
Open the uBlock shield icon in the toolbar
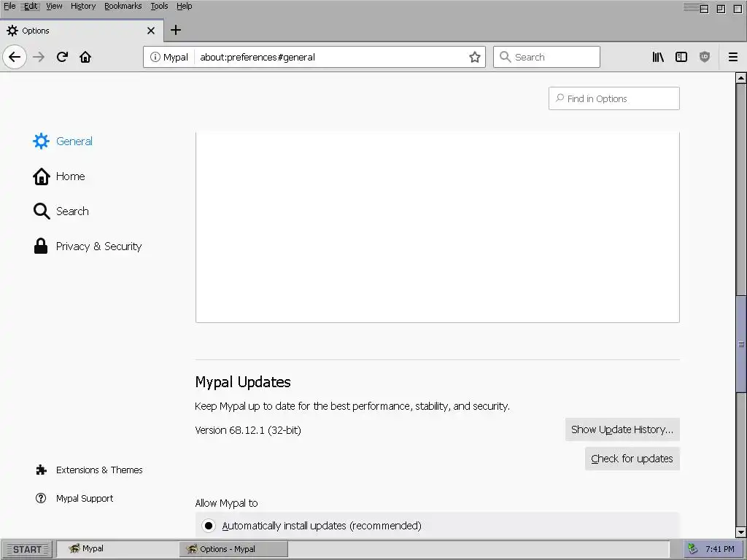point(705,57)
